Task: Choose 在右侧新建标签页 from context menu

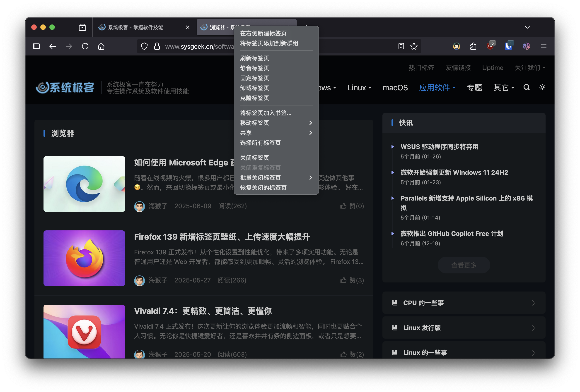Action: pos(276,33)
